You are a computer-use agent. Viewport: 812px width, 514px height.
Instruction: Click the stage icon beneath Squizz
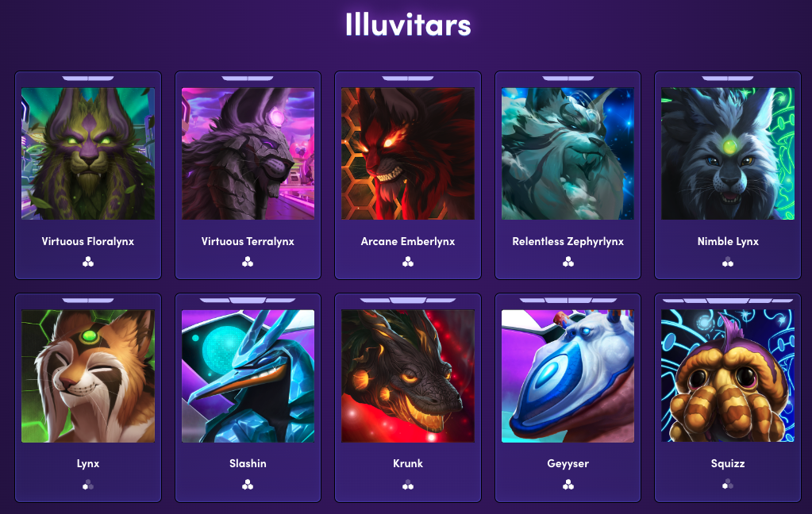[728, 485]
